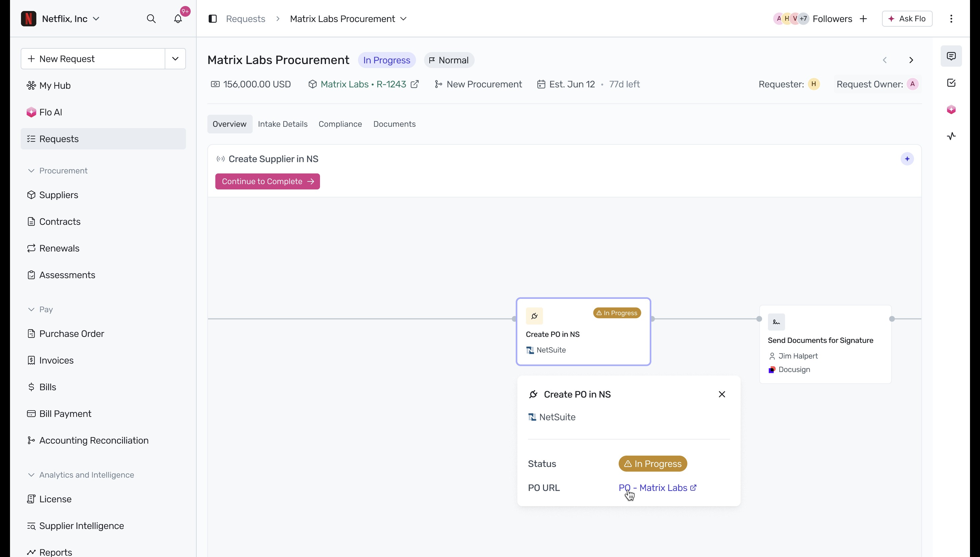Image resolution: width=980 pixels, height=557 pixels.
Task: Switch to the Documents tab
Action: pos(394,124)
